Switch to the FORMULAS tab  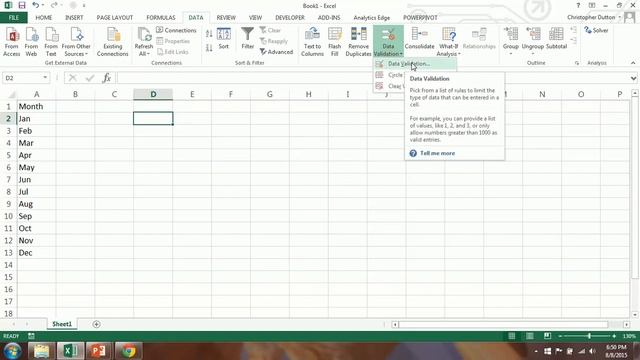click(161, 18)
